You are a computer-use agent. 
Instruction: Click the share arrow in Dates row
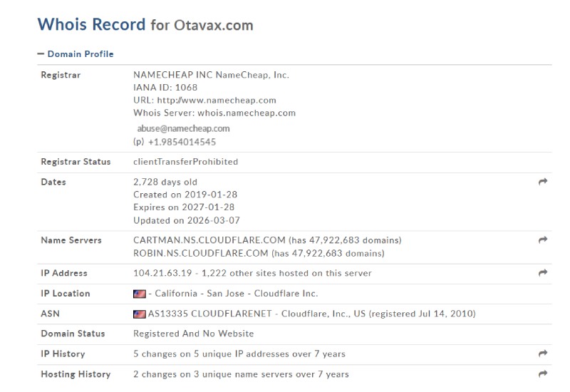click(543, 182)
